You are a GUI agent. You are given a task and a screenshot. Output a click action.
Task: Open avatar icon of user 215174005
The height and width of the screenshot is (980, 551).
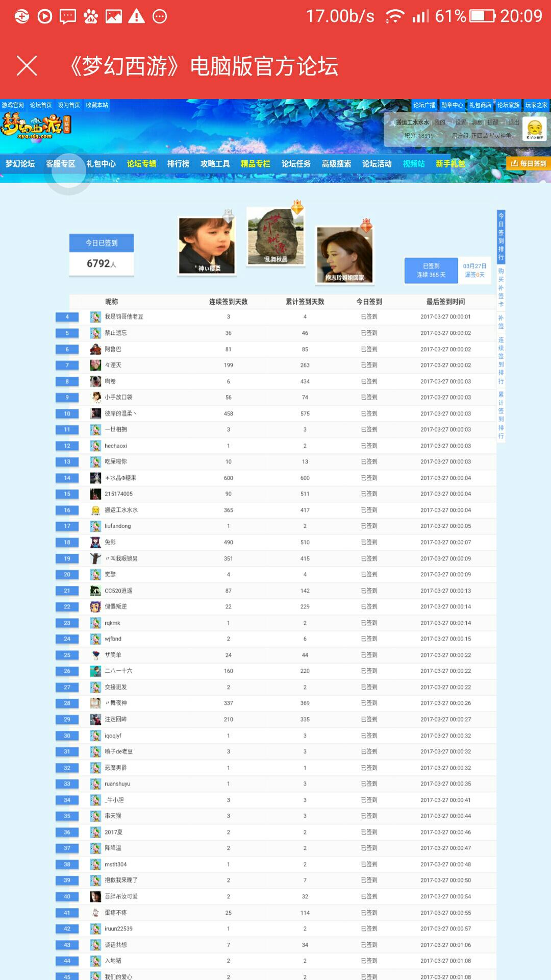[95, 494]
